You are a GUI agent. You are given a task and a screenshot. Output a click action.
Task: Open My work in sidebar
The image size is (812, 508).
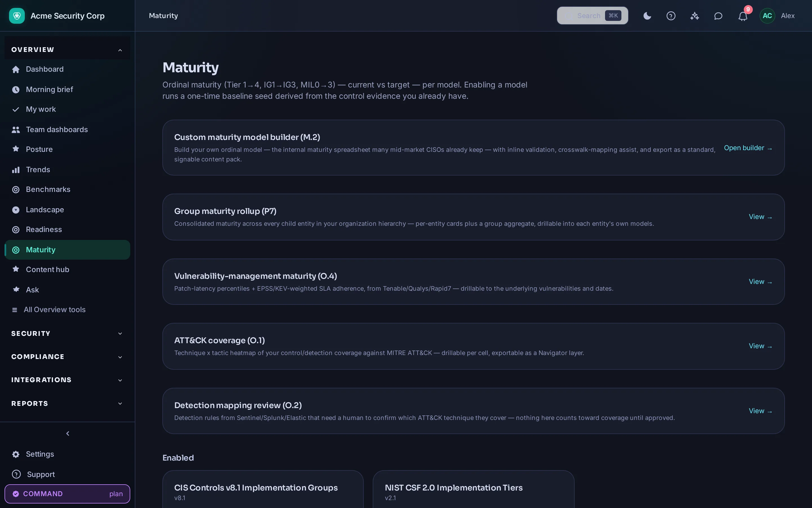(67, 109)
